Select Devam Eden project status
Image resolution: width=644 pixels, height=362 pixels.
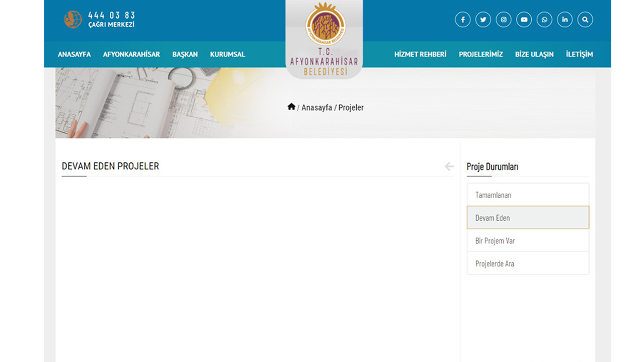click(528, 218)
